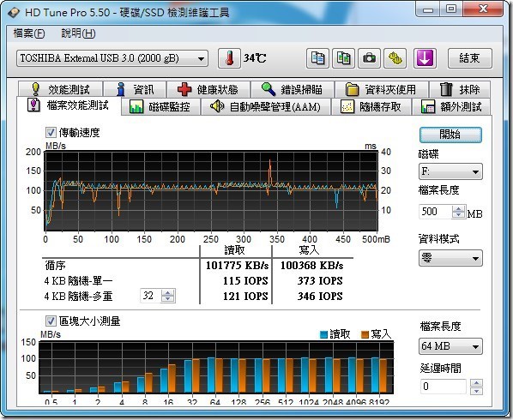Click the 結束 exit button
Viewport: 513px width, 420px height.
coord(470,58)
